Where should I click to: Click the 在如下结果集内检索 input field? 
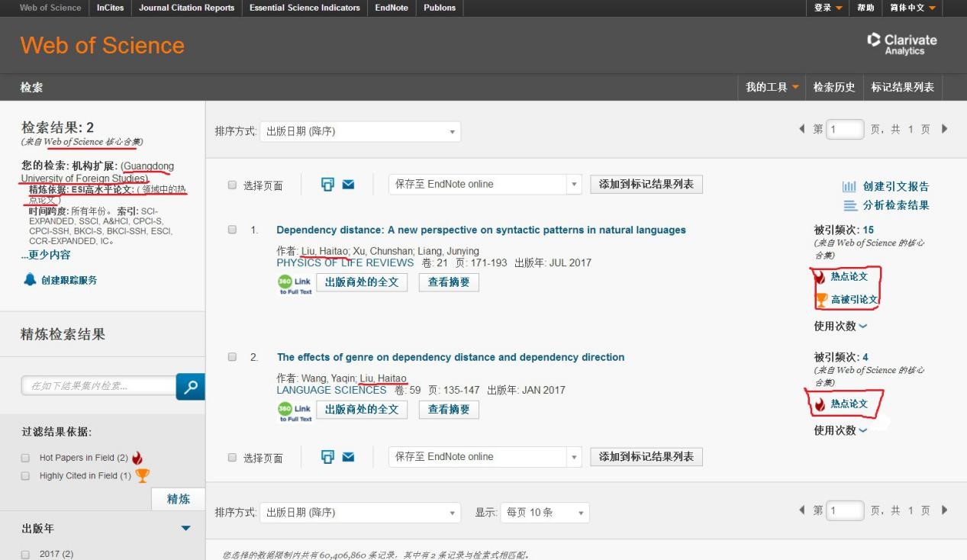point(98,386)
